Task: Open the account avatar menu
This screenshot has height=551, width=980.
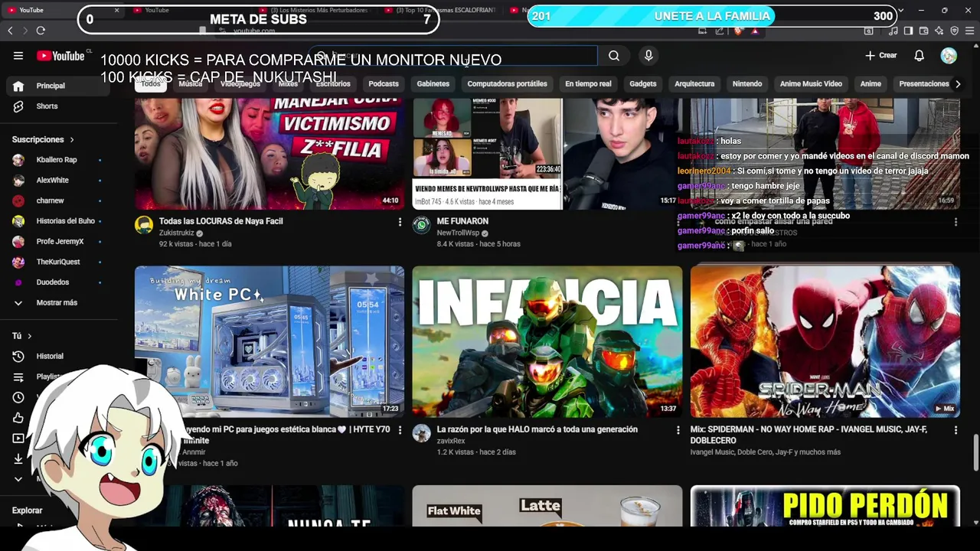Action: tap(949, 55)
